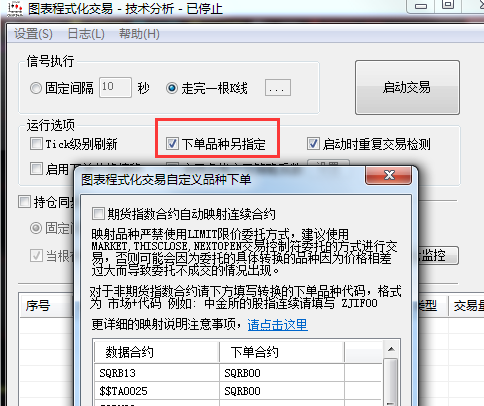Click the 启动交易 button

click(x=407, y=87)
